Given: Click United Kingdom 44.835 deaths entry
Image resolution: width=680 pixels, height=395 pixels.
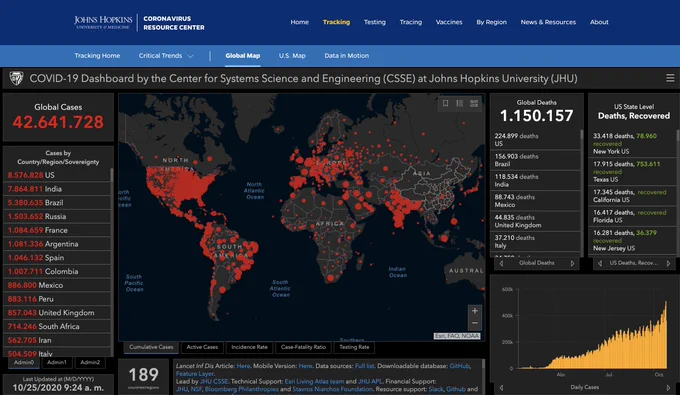Looking at the screenshot, I should (535, 221).
